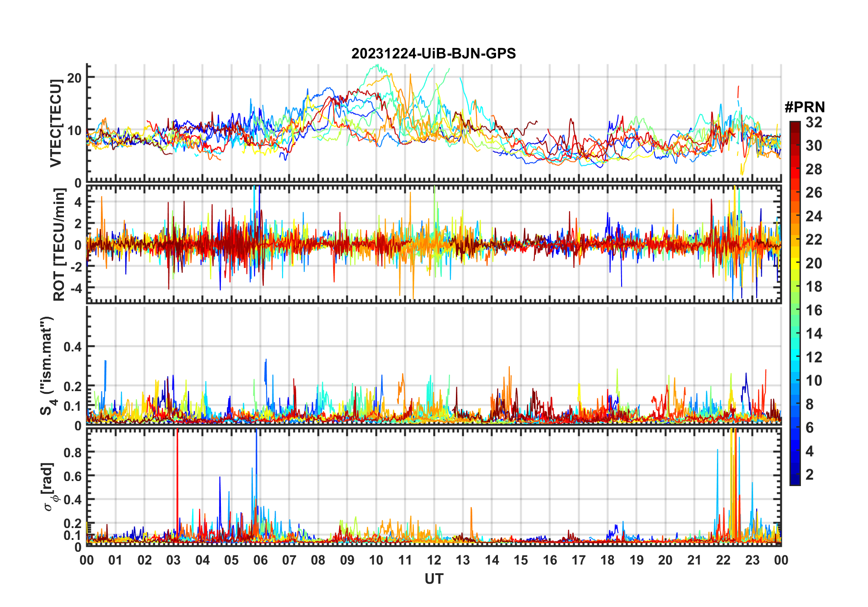Click the ROT [TECU/min] axis label
This screenshot has width=868, height=607.
pos(58,245)
